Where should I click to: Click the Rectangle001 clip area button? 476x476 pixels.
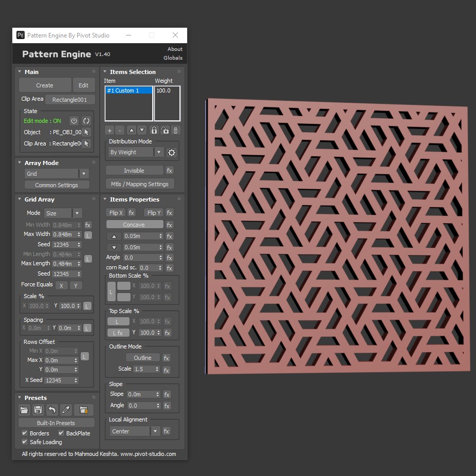(70, 100)
